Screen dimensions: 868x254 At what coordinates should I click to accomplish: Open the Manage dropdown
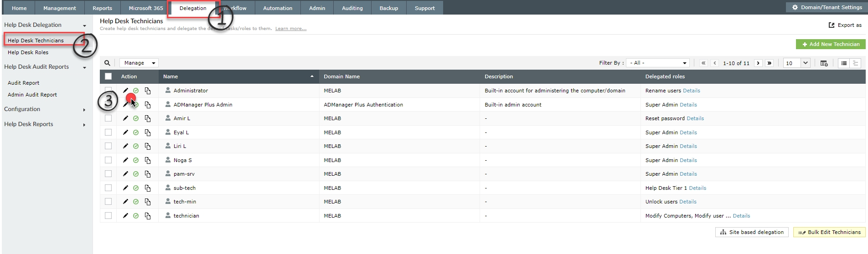pyautogui.click(x=139, y=63)
